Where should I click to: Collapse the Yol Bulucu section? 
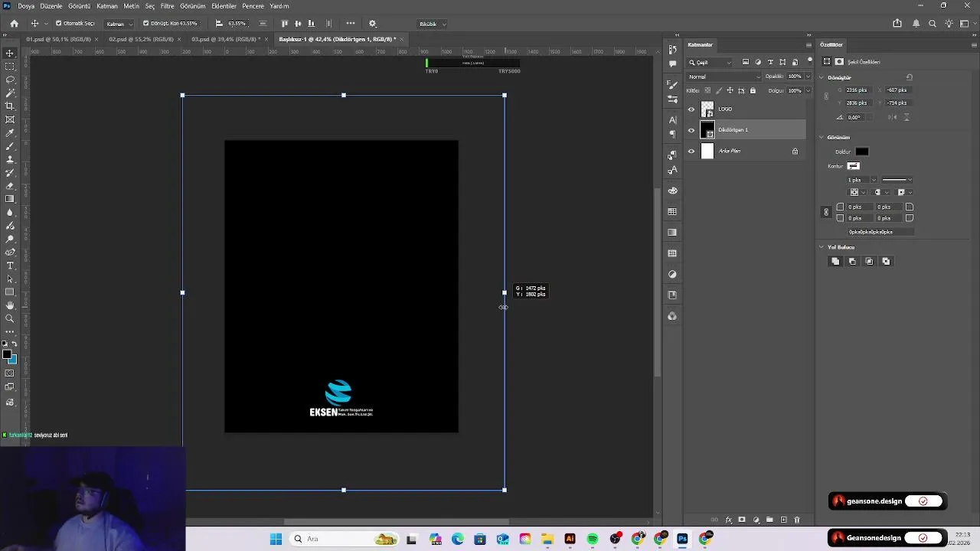click(822, 247)
